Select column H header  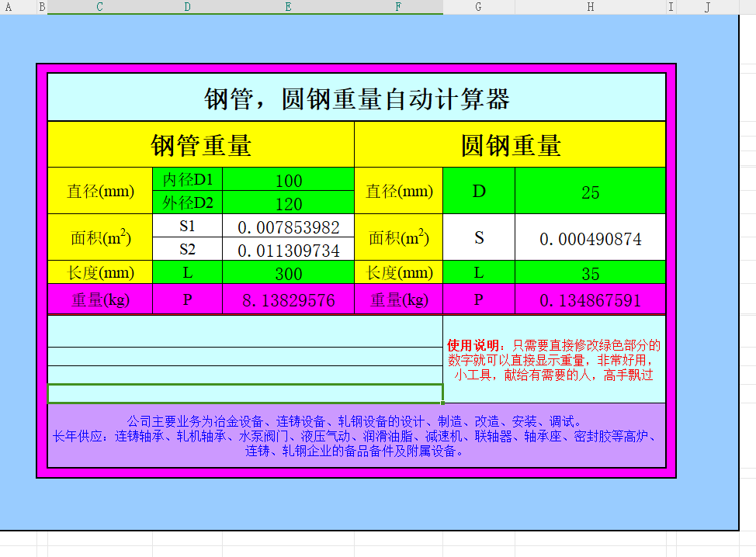point(590,7)
